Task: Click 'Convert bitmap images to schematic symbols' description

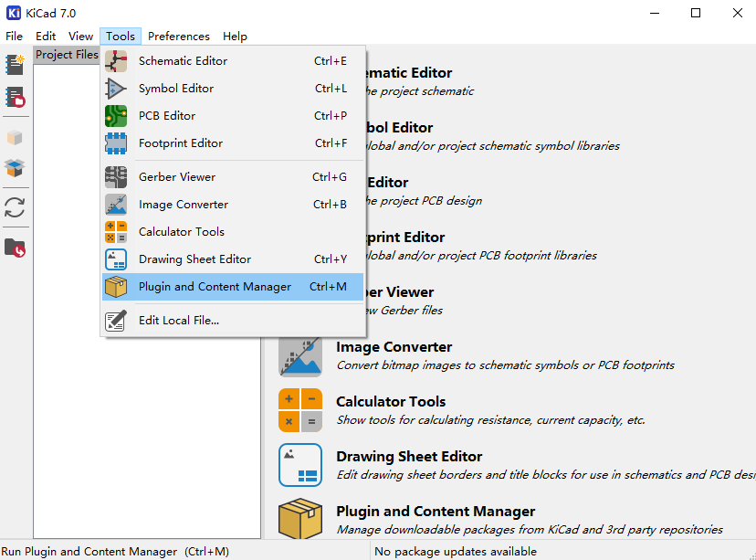Action: [505, 365]
